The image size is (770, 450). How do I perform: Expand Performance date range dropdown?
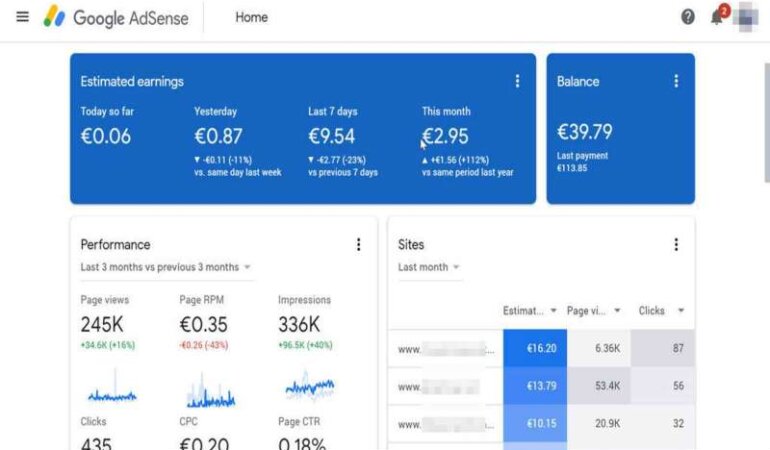pyautogui.click(x=165, y=267)
